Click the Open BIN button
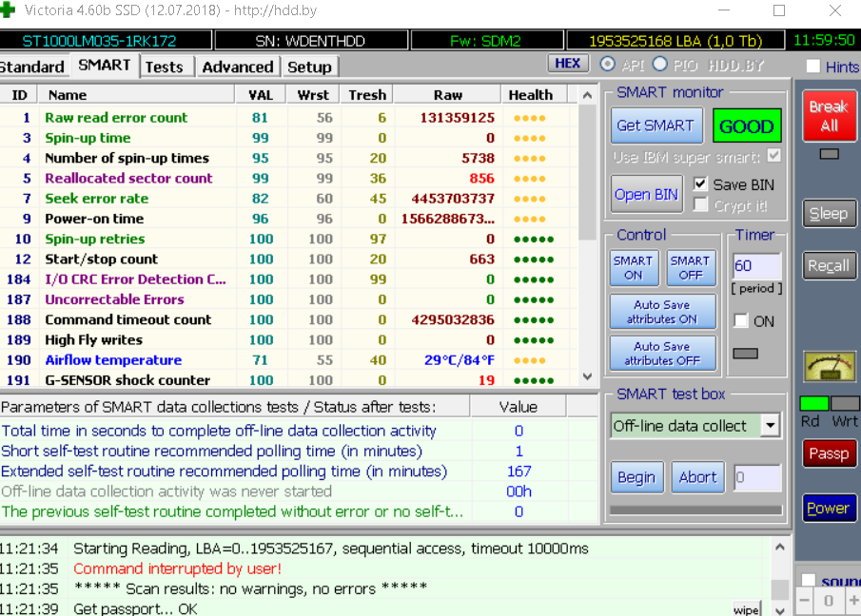Viewport: 861px width, 616px height. (x=646, y=194)
